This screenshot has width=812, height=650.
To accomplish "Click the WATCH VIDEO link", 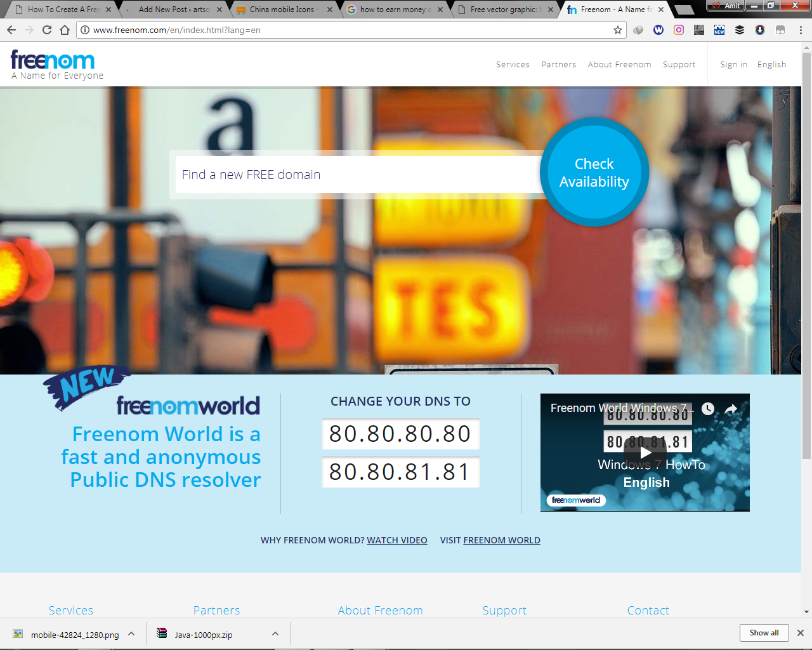I will (x=397, y=540).
